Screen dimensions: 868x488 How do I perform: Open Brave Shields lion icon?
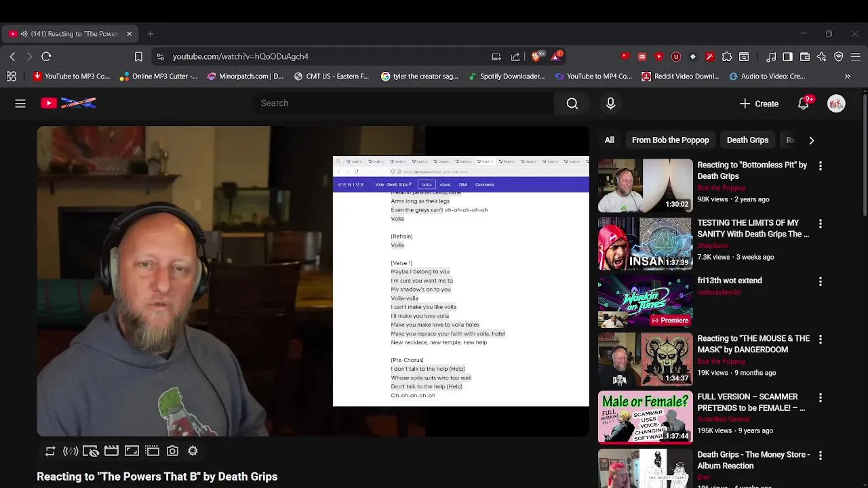coord(537,56)
